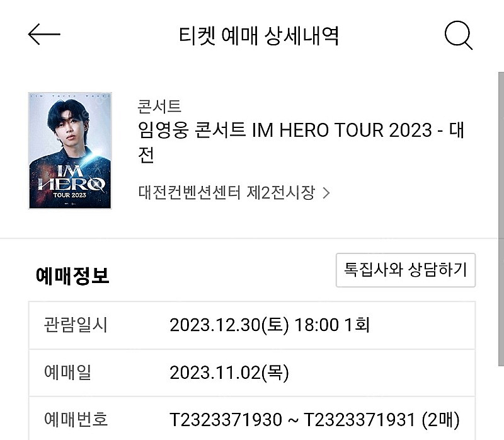The width and height of the screenshot is (504, 440).
Task: Open search with the magnifier icon
Action: [x=458, y=35]
